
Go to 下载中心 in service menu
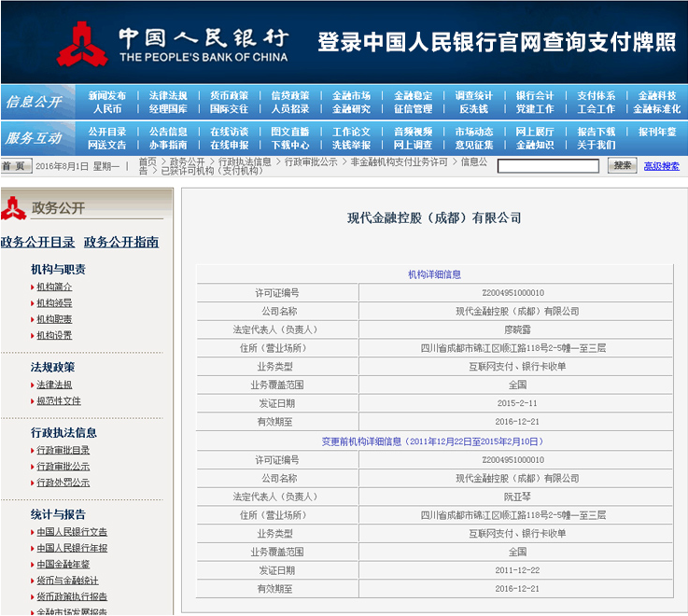[x=290, y=145]
